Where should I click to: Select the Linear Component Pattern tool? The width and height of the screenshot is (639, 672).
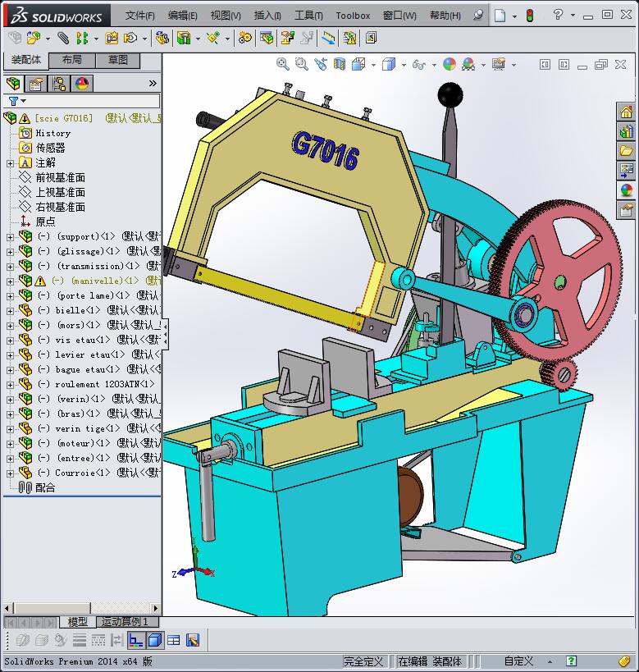tap(82, 38)
